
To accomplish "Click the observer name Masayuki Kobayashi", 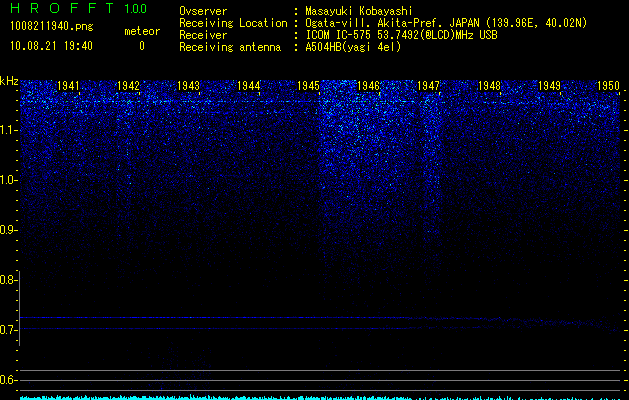I will tap(359, 11).
